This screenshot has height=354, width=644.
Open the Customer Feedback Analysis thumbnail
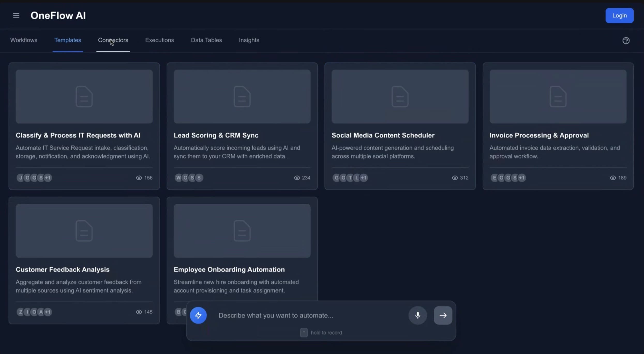tap(84, 231)
